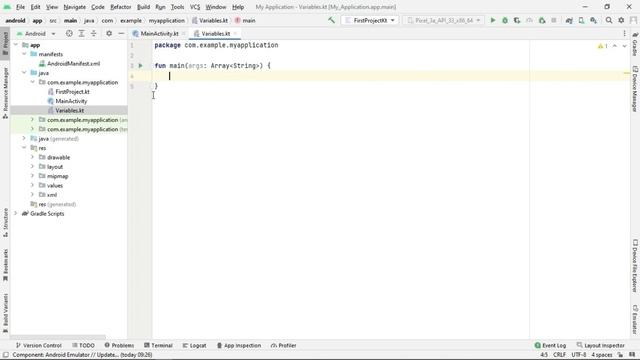Click the Stop process icon
640x360 pixels.
[554, 20]
